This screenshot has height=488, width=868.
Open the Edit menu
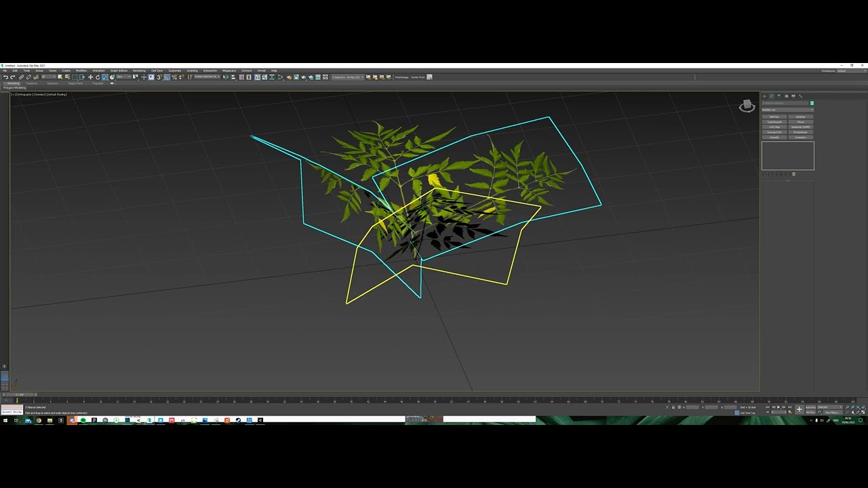pos(15,70)
